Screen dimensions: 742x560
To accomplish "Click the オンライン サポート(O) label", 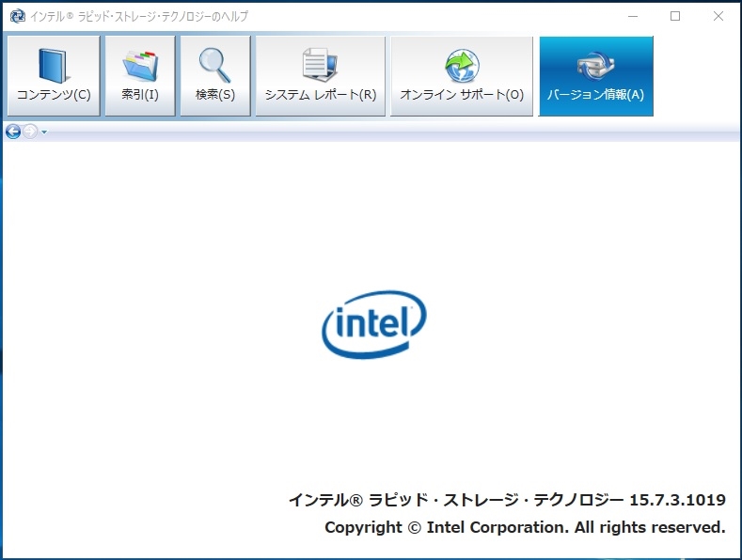I will (462, 95).
